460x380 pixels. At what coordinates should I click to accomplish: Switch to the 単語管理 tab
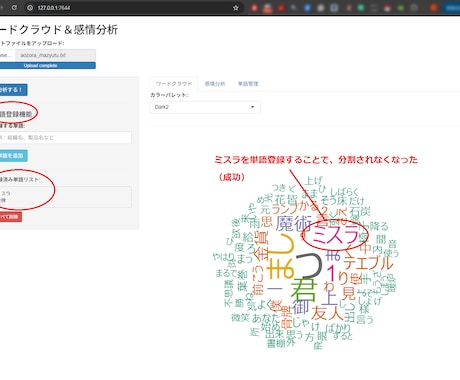[x=248, y=84]
